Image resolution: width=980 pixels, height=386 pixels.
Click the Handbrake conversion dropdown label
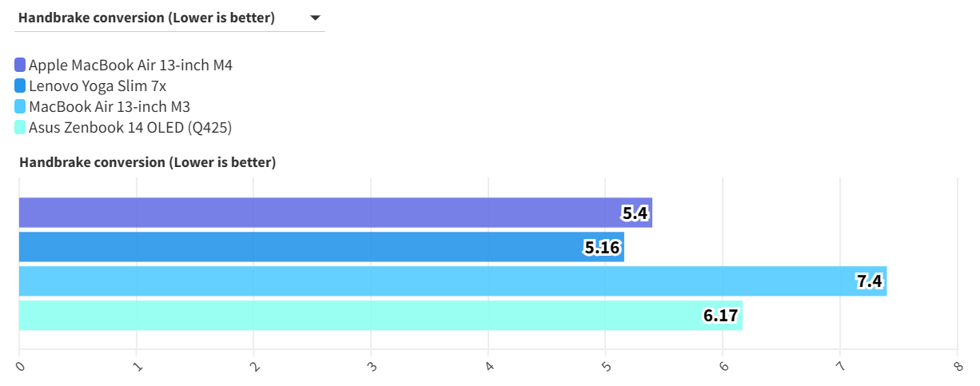coord(146,18)
